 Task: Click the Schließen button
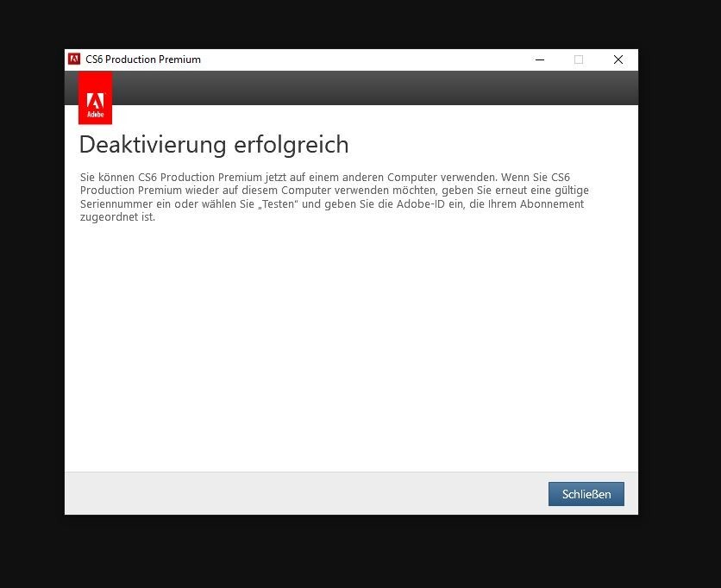coord(586,494)
